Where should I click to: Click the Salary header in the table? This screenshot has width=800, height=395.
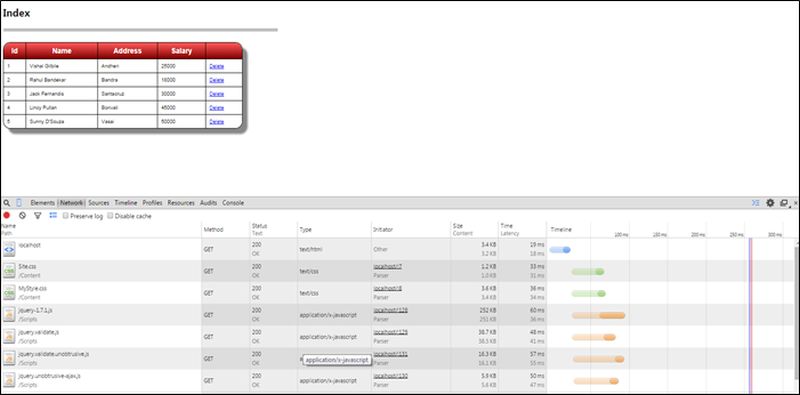click(x=182, y=51)
